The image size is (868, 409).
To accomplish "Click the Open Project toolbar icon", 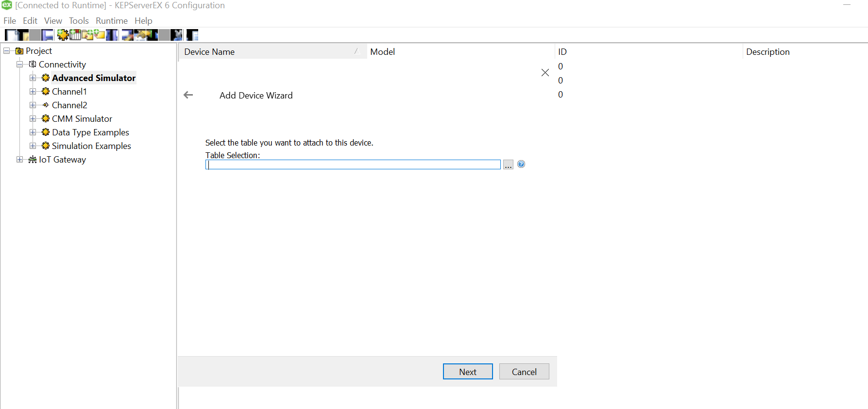I will 23,35.
